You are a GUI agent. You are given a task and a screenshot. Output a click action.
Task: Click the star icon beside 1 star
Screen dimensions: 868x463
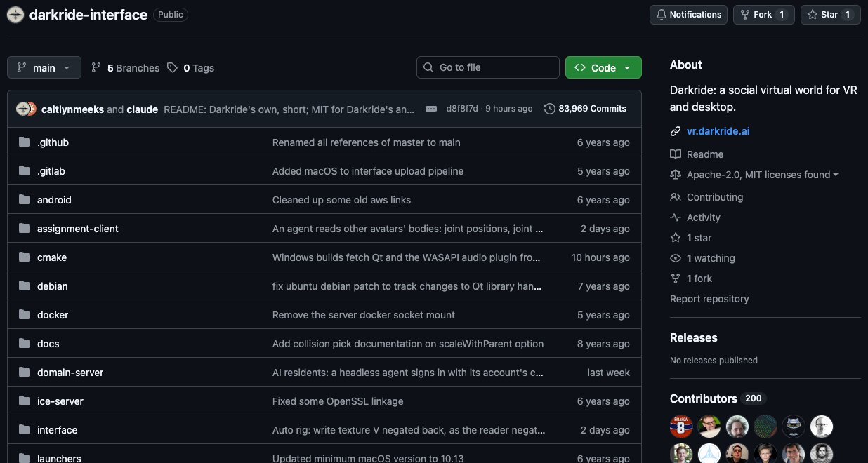[x=676, y=238]
